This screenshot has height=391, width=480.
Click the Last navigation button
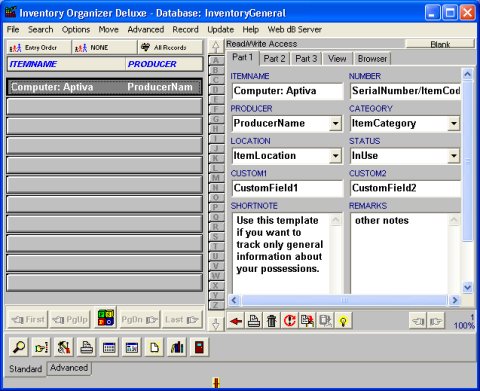(x=182, y=319)
